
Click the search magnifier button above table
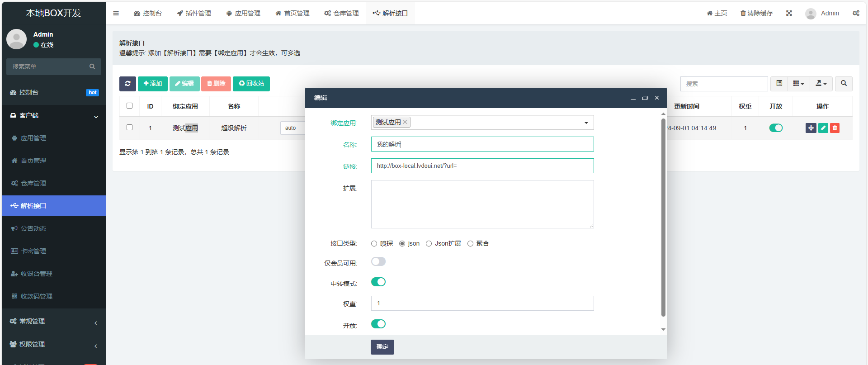(x=844, y=84)
